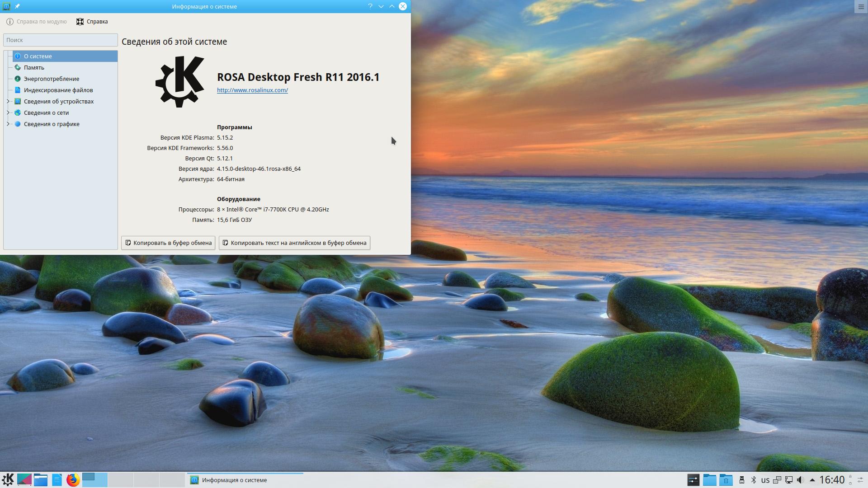Switch to the second virtual desktop in the pager
The height and width of the screenshot is (488, 868).
click(x=121, y=479)
